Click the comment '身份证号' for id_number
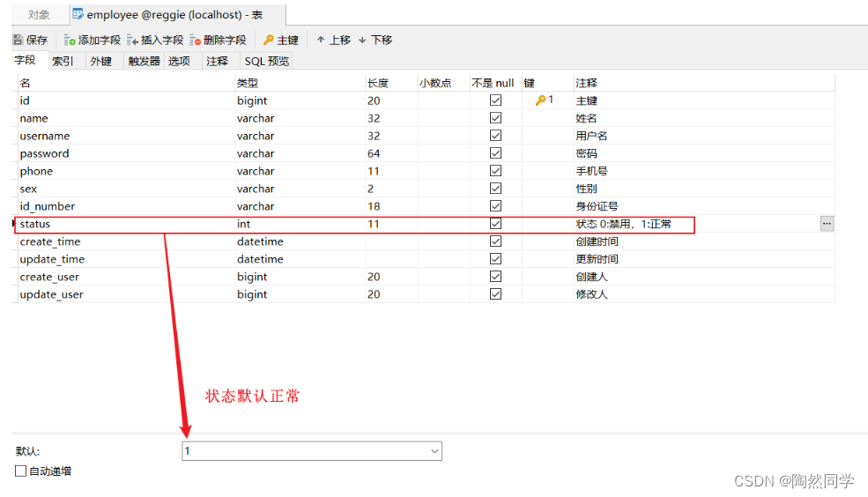This screenshot has width=868, height=497. point(597,206)
